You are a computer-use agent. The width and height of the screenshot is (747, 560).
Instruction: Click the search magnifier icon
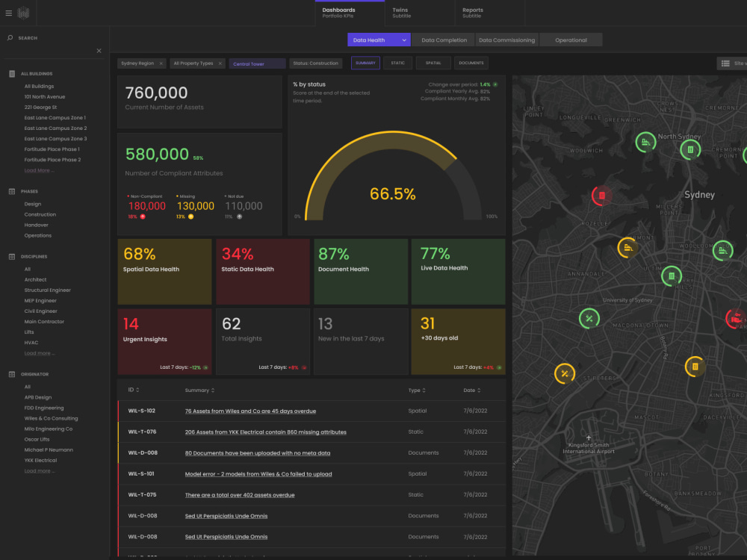(x=10, y=37)
